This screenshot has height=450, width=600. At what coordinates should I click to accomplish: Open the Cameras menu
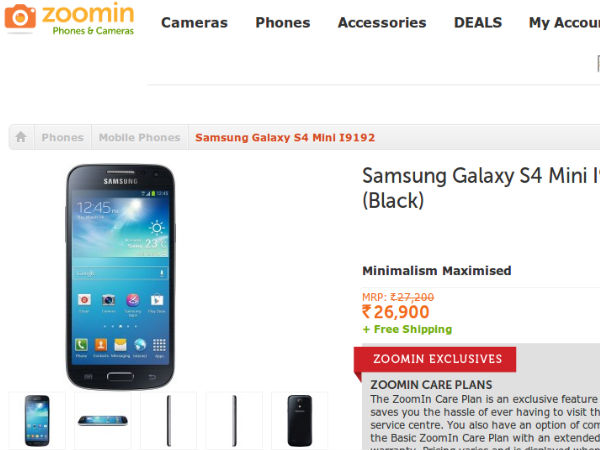click(194, 23)
